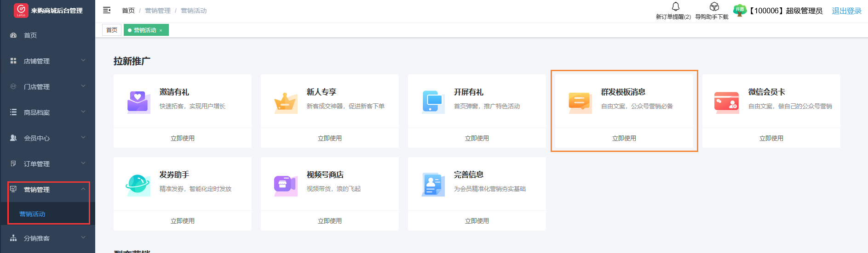Collapse the 营销管理 sidebar menu
This screenshot has height=253, width=868.
[47, 189]
